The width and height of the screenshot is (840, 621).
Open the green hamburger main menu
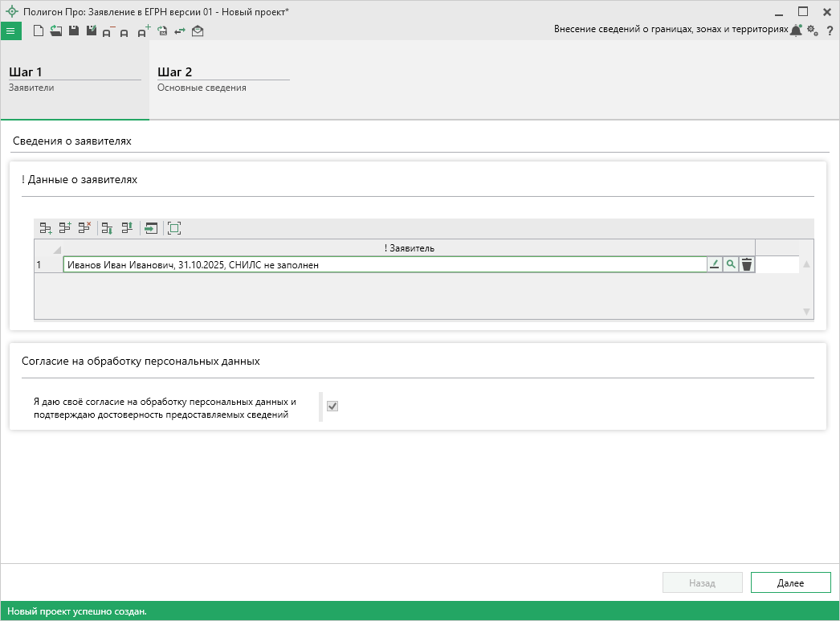11,31
